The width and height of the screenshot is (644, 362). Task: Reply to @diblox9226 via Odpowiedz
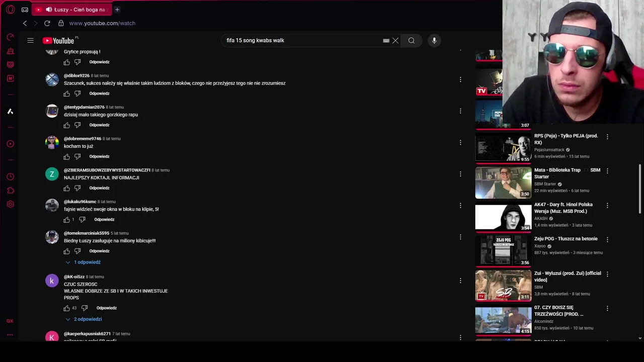99,94
